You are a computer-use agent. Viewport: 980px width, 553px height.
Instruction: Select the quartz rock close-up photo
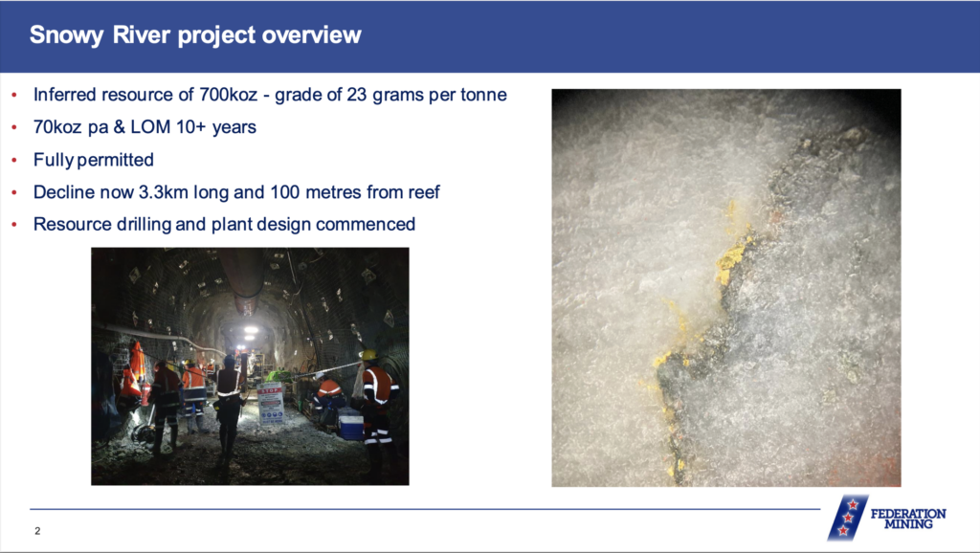[x=725, y=287]
